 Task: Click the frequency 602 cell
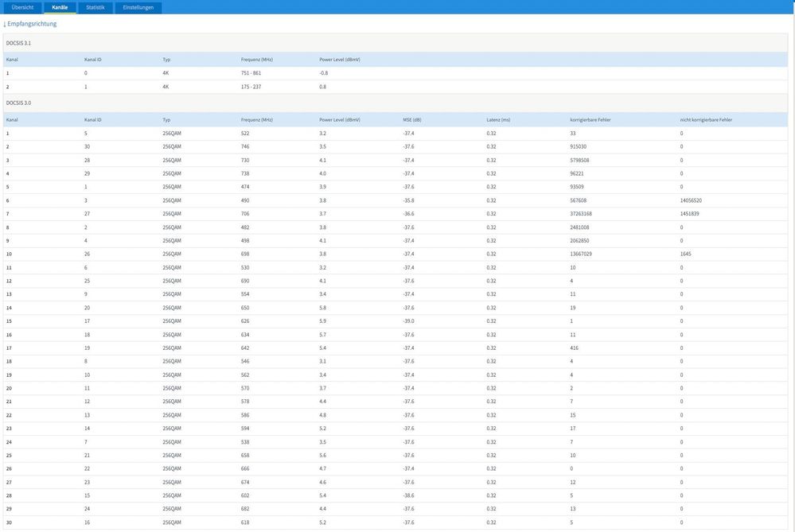click(245, 495)
